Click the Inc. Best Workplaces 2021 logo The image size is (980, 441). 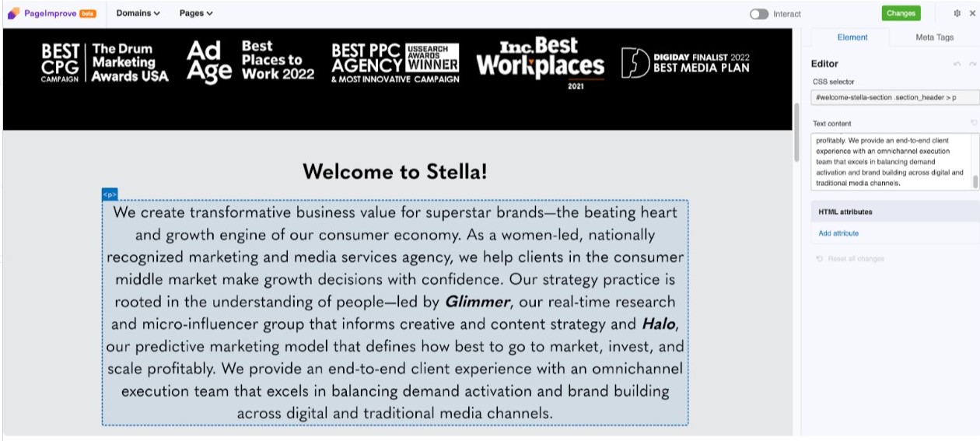540,62
